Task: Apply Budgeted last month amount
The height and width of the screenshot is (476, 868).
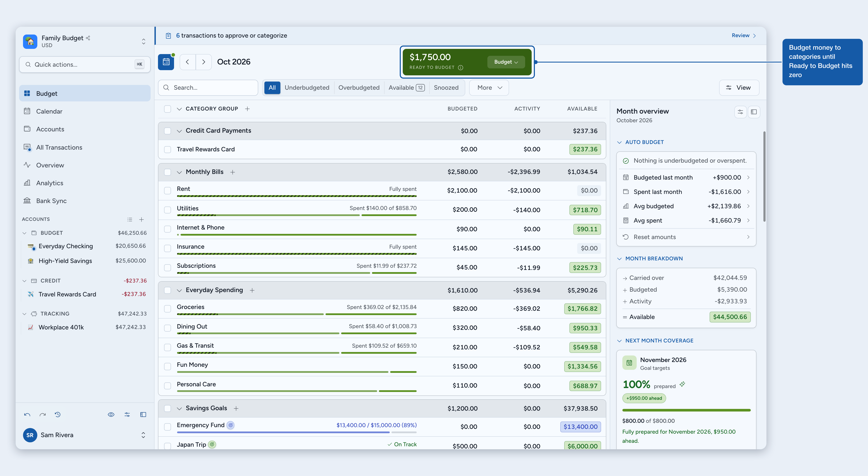Action: (x=686, y=178)
